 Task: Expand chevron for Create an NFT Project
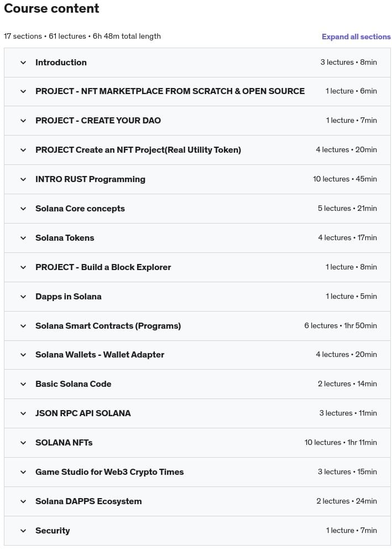[x=23, y=150]
